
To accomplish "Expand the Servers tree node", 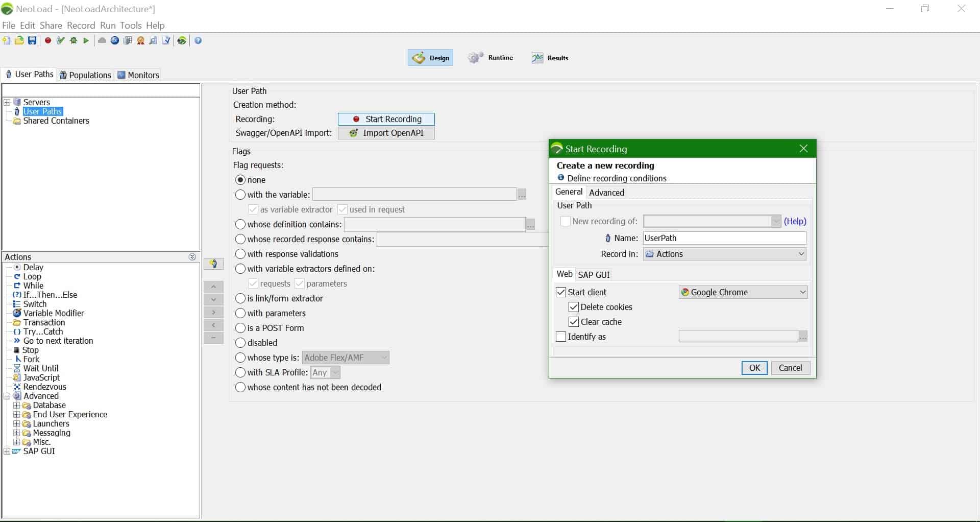I will 7,102.
